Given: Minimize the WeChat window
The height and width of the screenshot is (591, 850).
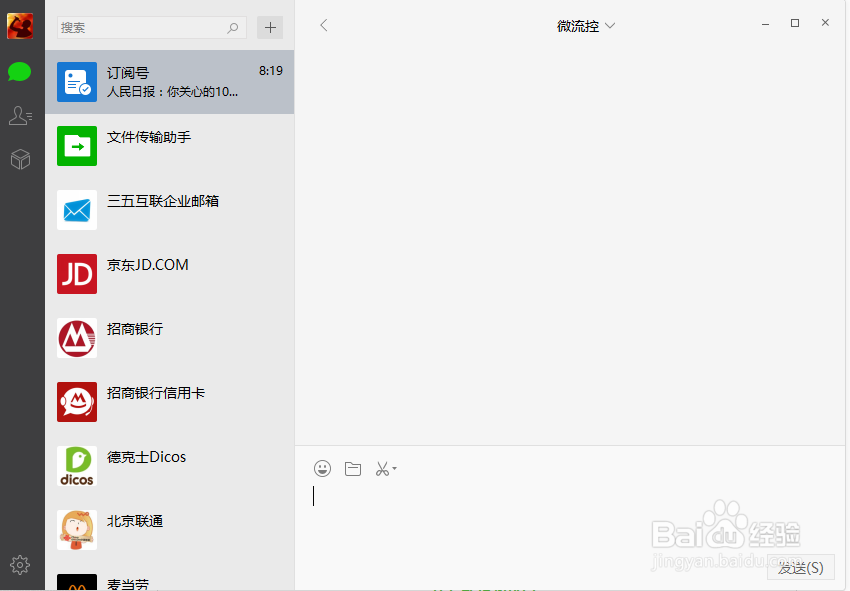Looking at the screenshot, I should (x=765, y=24).
